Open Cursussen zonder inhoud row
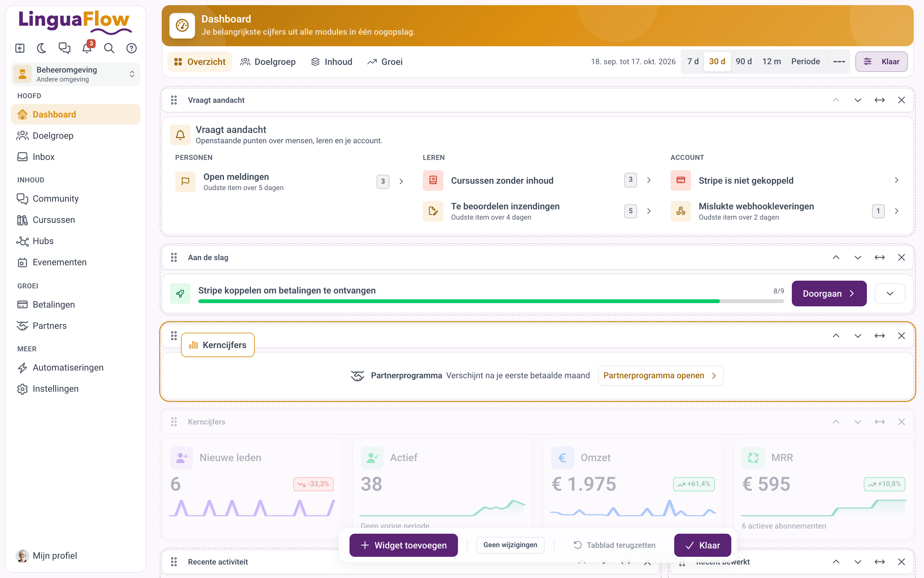 (538, 180)
